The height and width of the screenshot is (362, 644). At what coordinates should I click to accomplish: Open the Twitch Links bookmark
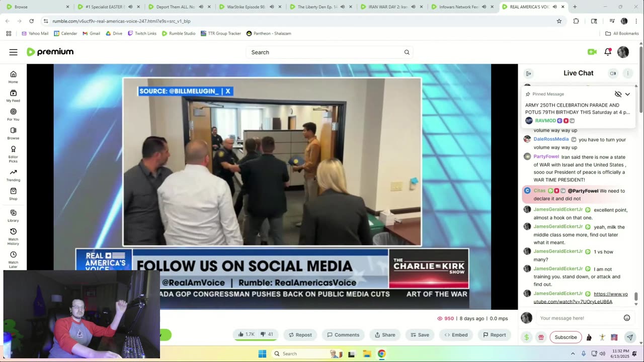[142, 33]
